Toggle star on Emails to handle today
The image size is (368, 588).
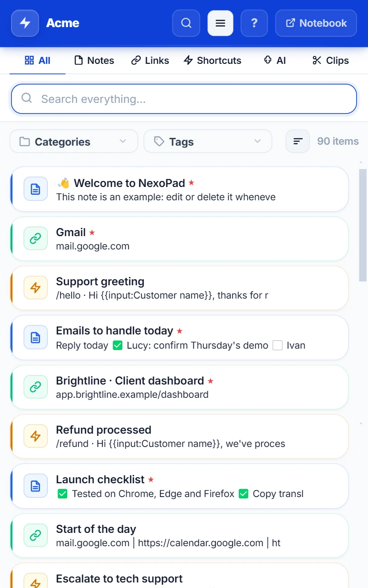[x=180, y=331]
